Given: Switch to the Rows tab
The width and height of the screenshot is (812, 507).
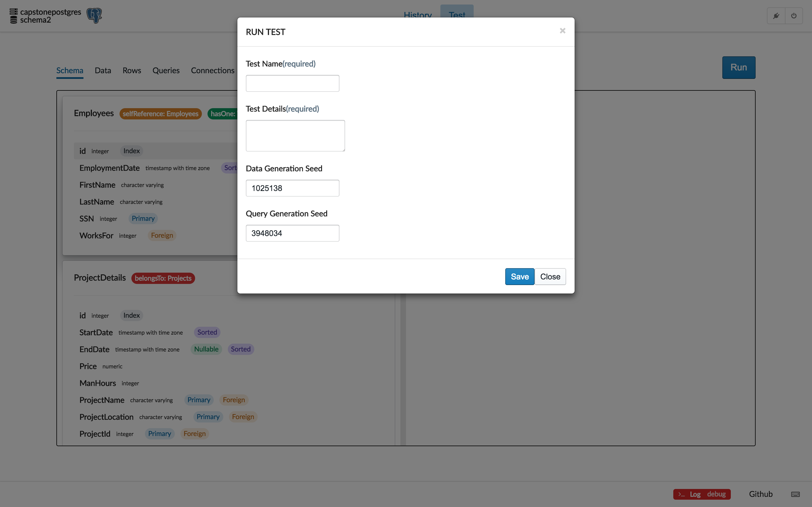Looking at the screenshot, I should 132,70.
